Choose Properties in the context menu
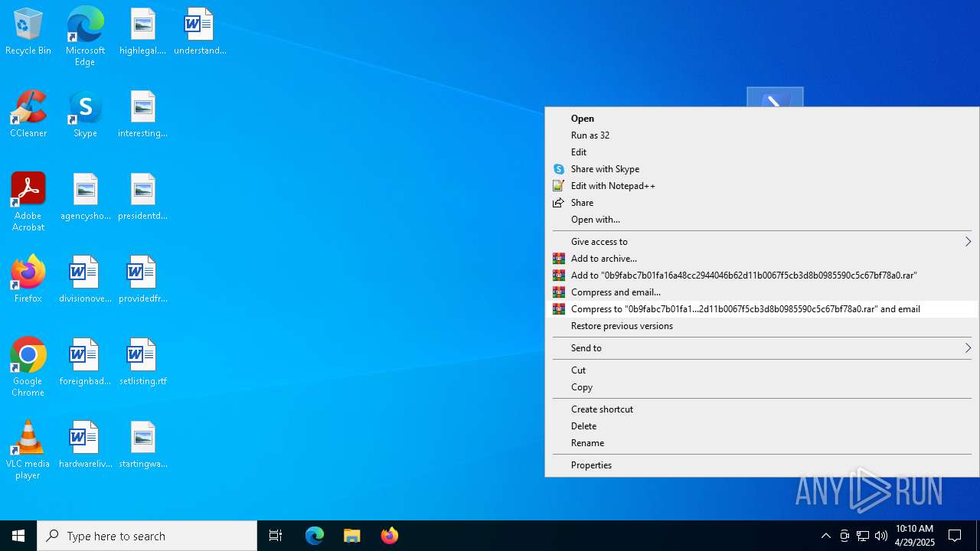Image resolution: width=980 pixels, height=551 pixels. [762, 465]
